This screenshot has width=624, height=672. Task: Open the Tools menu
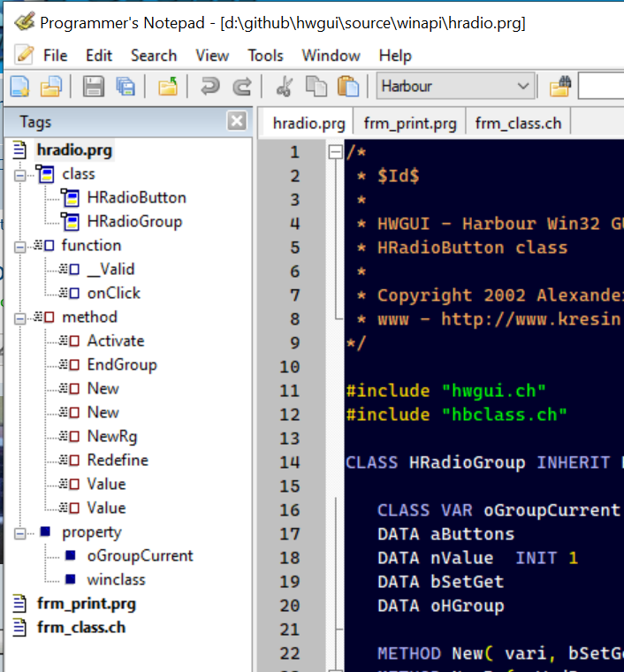pyautogui.click(x=265, y=55)
